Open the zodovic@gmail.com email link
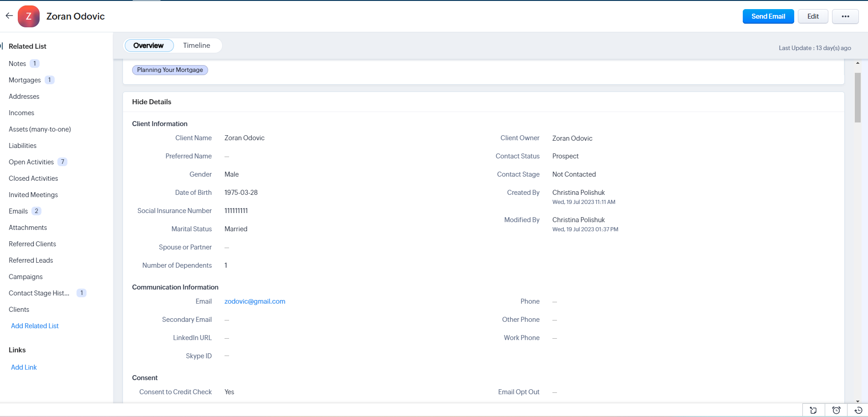Viewport: 868px width, 417px height. (255, 301)
